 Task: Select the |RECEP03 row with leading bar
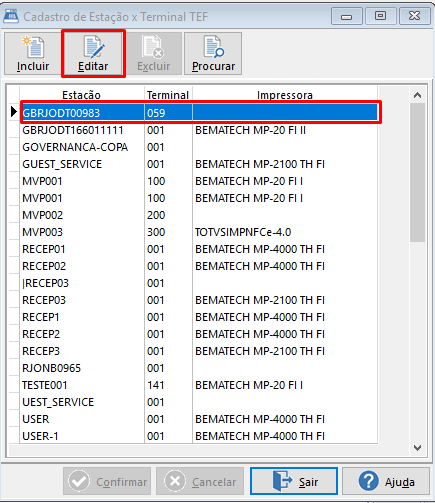click(199, 283)
